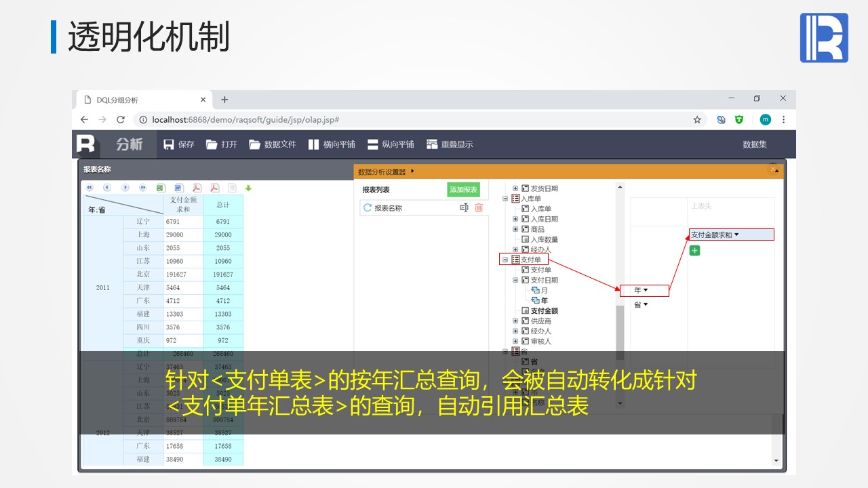This screenshot has width=868, height=488.
Task: Select 纵向平铺 layout
Action: tap(390, 144)
